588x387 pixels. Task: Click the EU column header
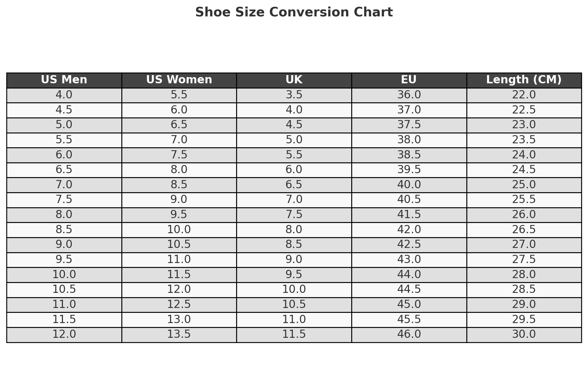point(409,80)
